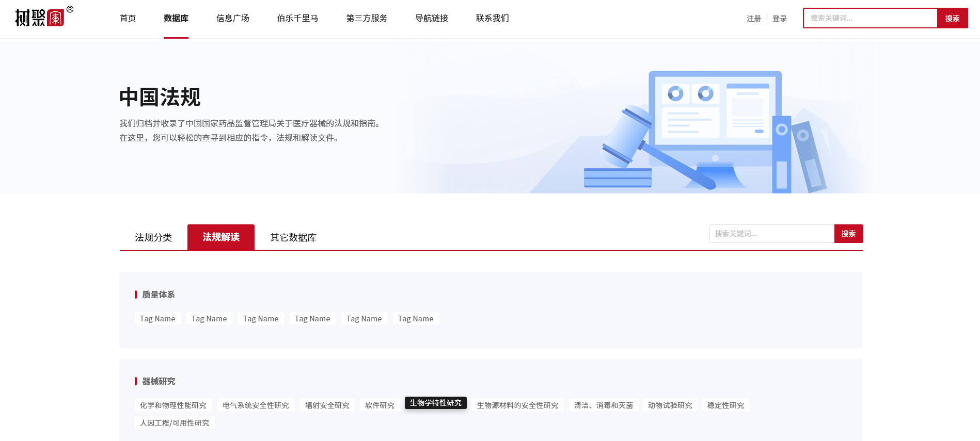Choose the 化学和物理性能研究 tag

pyautogui.click(x=173, y=405)
